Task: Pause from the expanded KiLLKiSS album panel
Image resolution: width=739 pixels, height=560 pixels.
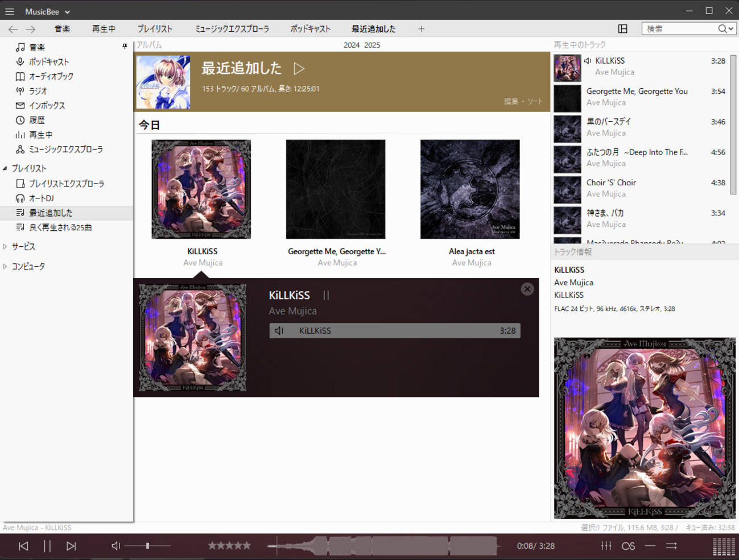Action: 326,295
